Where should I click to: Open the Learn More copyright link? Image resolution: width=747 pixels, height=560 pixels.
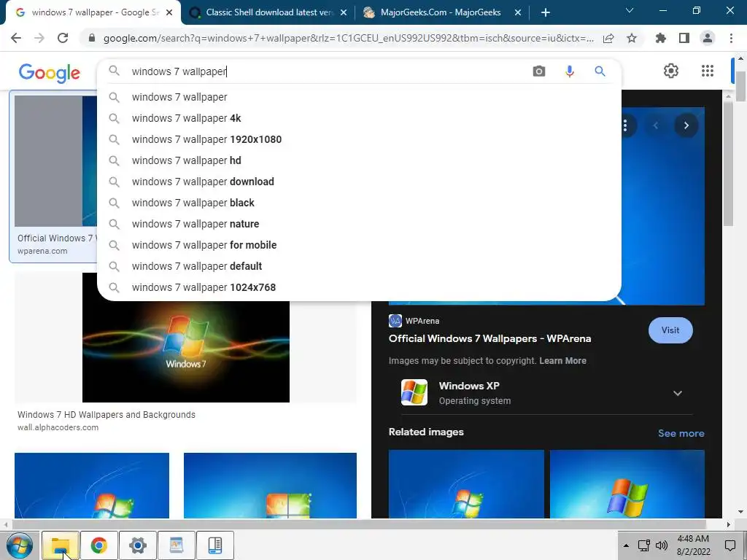(x=562, y=361)
